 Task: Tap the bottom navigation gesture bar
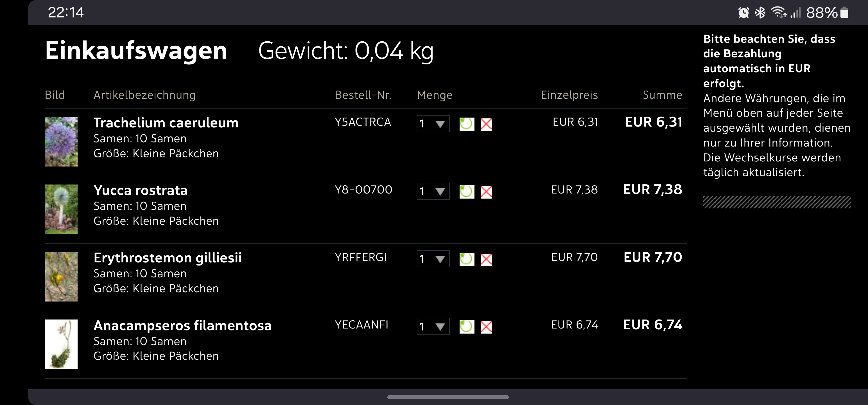pyautogui.click(x=448, y=397)
